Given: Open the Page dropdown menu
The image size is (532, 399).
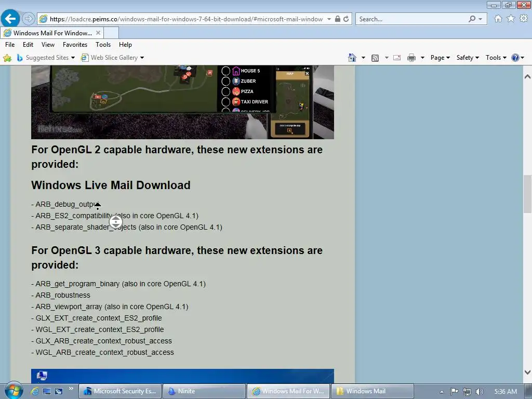Looking at the screenshot, I should (x=440, y=58).
